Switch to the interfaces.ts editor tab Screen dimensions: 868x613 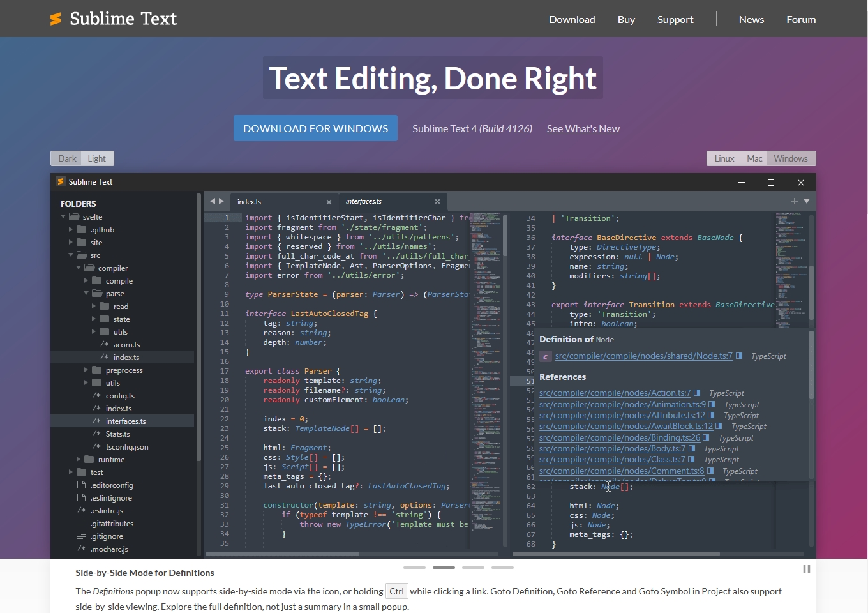tap(393, 202)
